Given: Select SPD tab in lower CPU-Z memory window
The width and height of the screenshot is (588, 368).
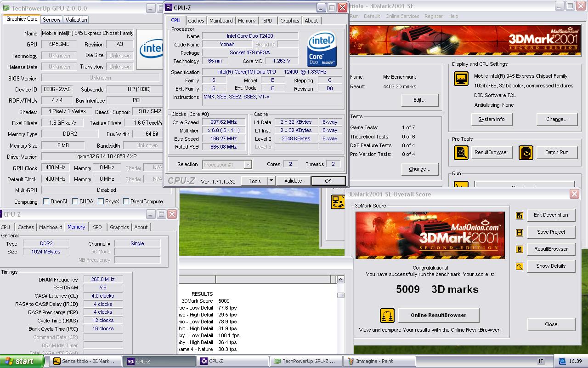Looking at the screenshot, I should pyautogui.click(x=97, y=227).
